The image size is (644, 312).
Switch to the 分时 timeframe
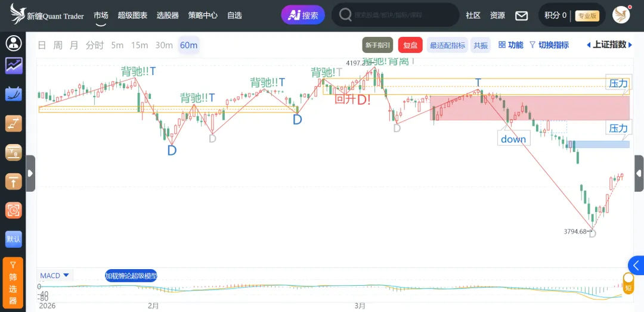tap(95, 45)
